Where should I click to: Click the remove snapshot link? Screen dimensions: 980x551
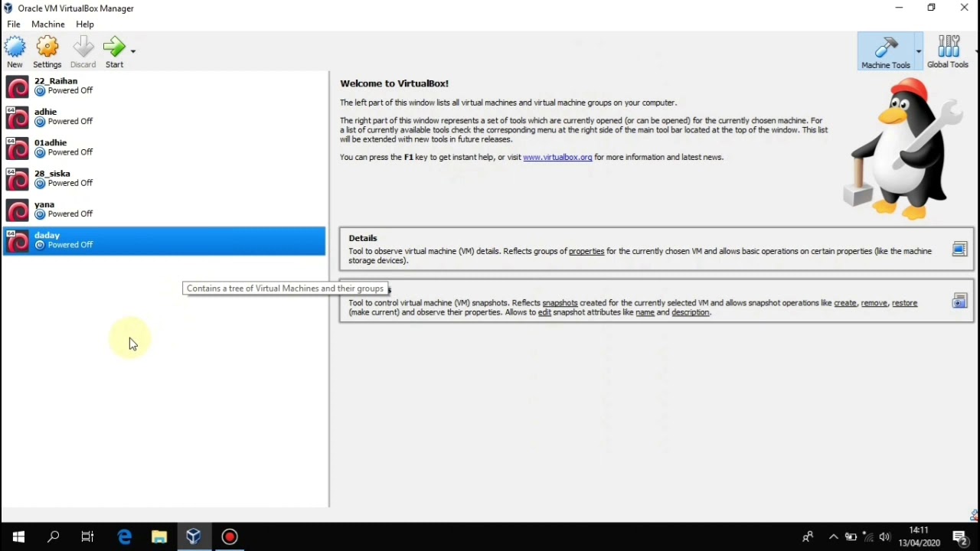pos(874,303)
